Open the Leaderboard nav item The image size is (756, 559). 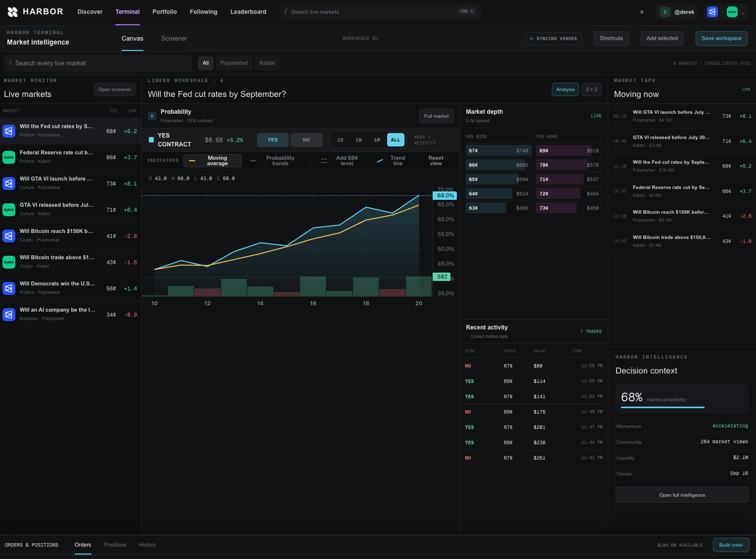pyautogui.click(x=248, y=12)
